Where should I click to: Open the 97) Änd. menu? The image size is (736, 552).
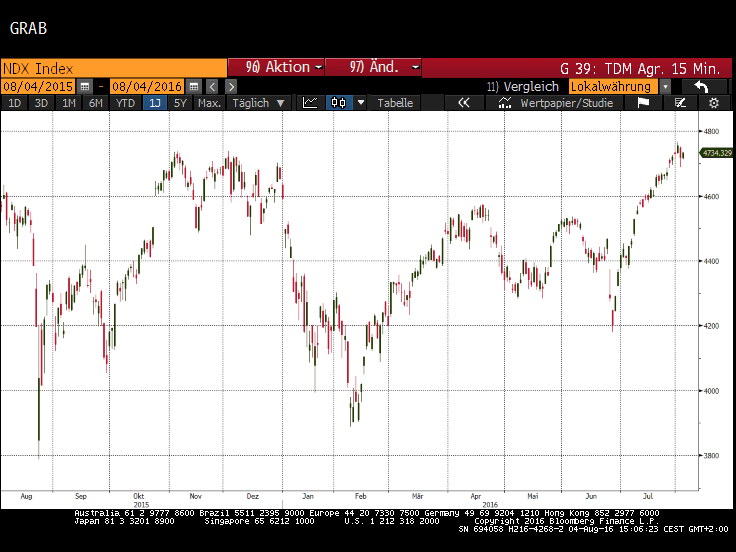pyautogui.click(x=374, y=67)
